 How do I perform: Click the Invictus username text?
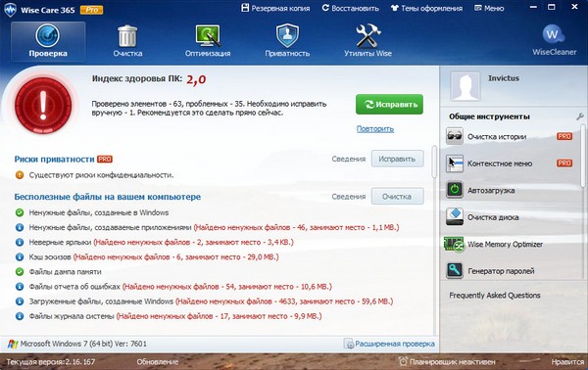(x=504, y=78)
